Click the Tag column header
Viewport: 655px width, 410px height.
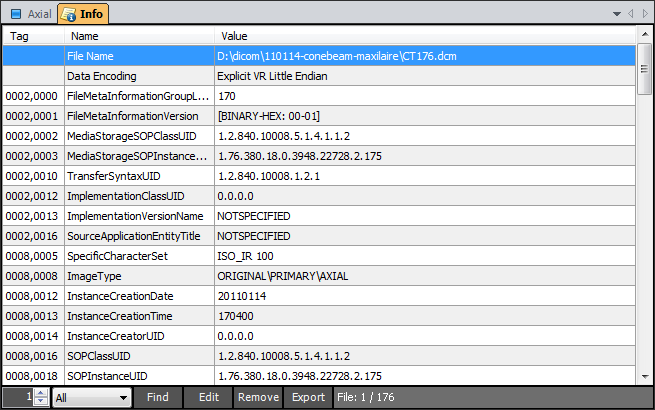(33, 36)
